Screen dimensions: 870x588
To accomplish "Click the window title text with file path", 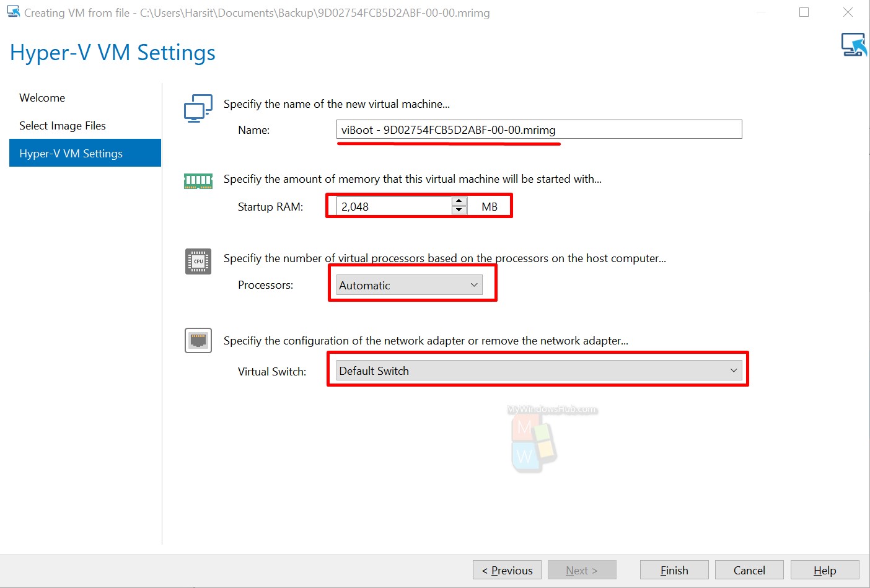I will click(x=257, y=13).
